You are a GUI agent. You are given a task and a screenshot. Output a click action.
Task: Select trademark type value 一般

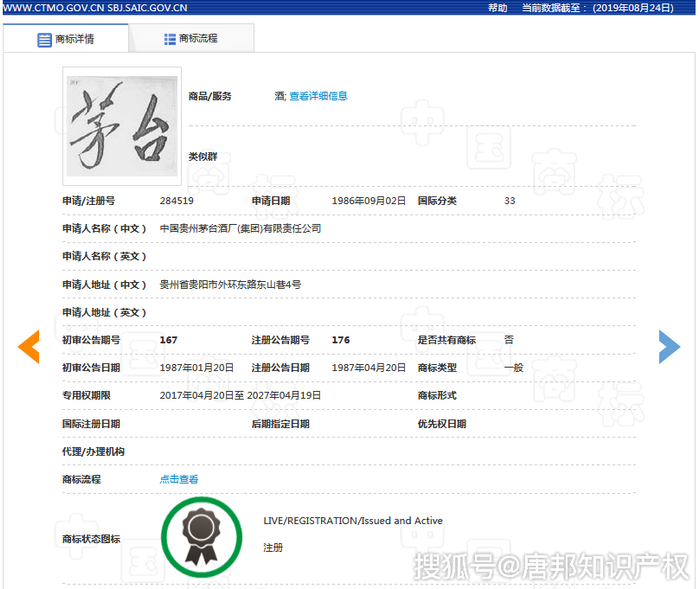click(x=513, y=368)
